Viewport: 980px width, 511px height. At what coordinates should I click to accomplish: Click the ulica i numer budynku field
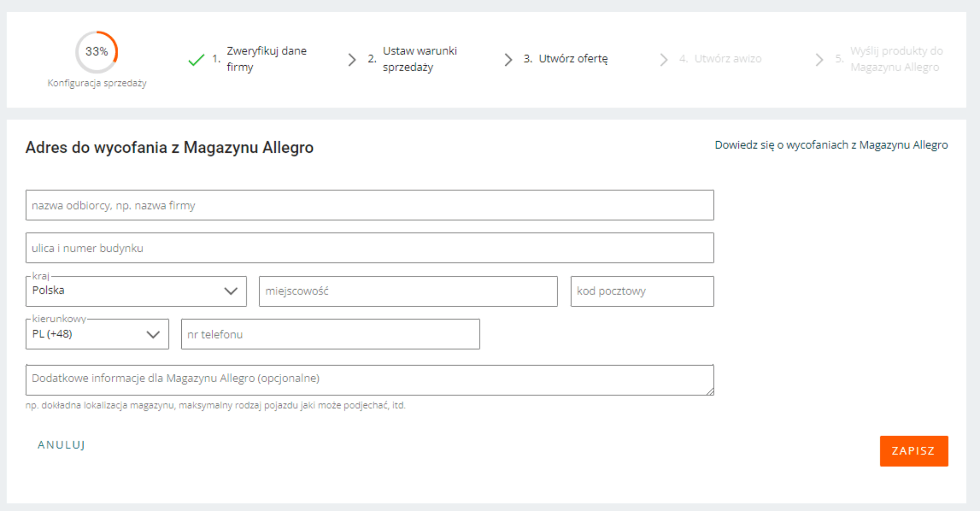pos(369,248)
